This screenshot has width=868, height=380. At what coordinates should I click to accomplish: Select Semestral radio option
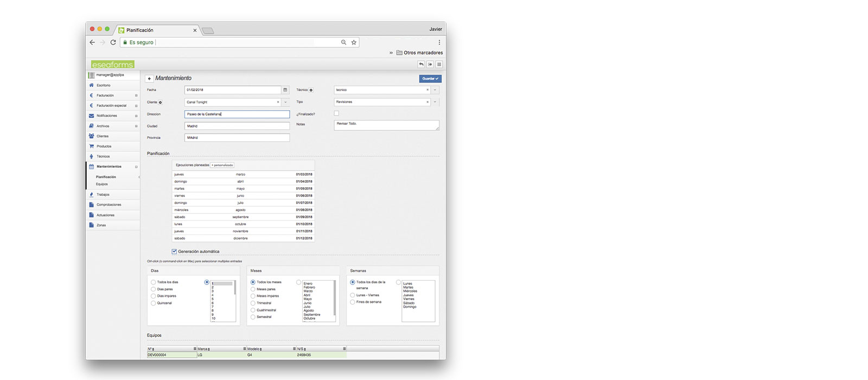click(253, 317)
